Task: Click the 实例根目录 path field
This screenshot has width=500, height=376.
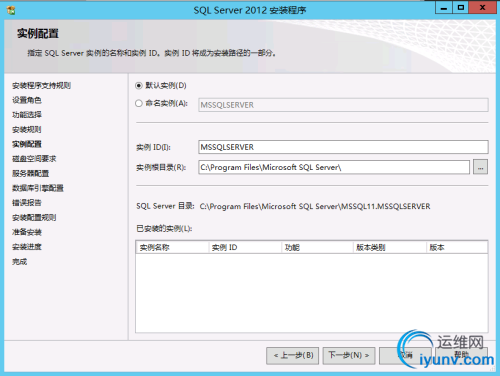Action: click(x=334, y=167)
